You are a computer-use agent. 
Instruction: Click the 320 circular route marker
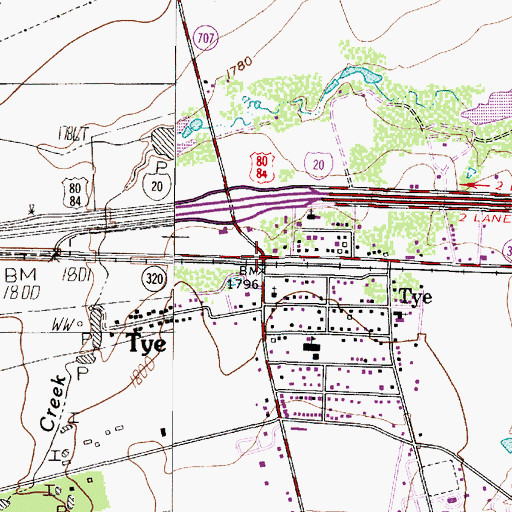tap(154, 278)
